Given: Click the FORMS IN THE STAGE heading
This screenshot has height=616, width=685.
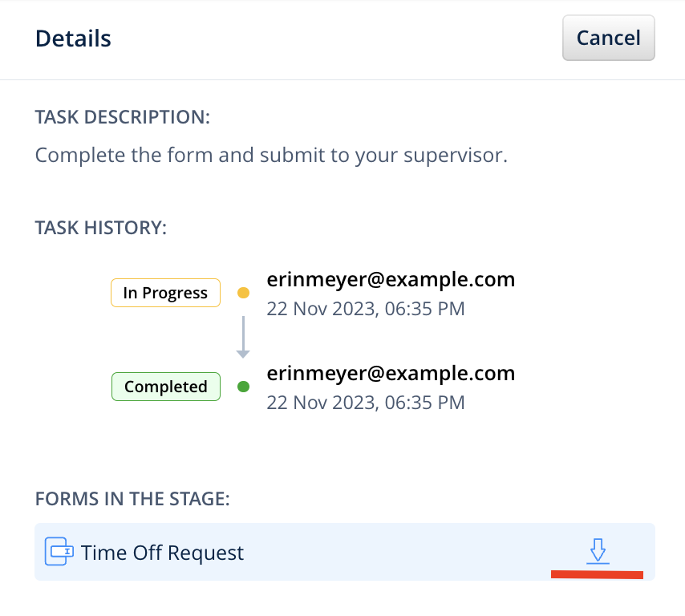Looking at the screenshot, I should [x=132, y=499].
